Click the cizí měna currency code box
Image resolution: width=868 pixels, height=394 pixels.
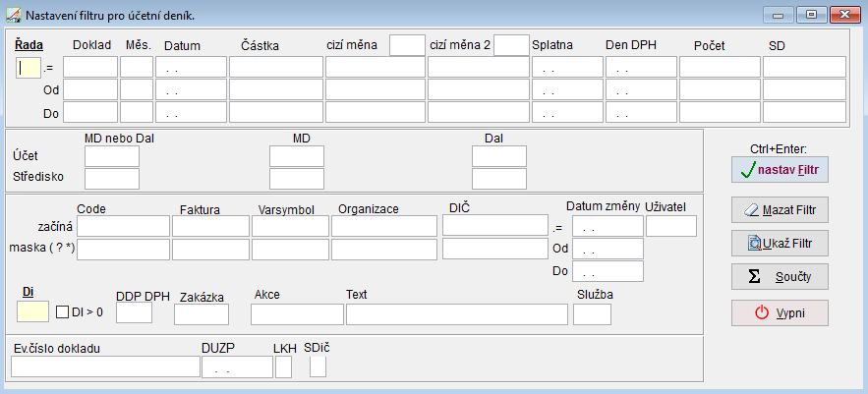(x=407, y=45)
